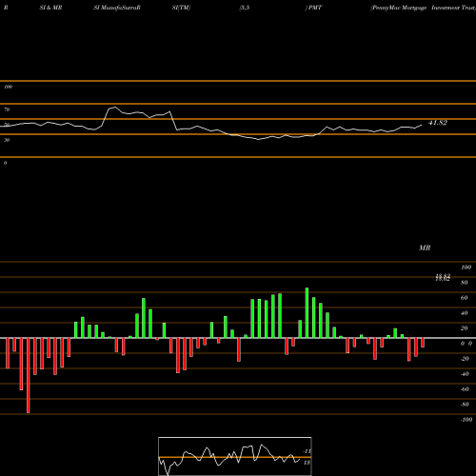The height and width of the screenshot is (476, 476).
Task: Click the MR axis label -100
Action: click(466, 420)
